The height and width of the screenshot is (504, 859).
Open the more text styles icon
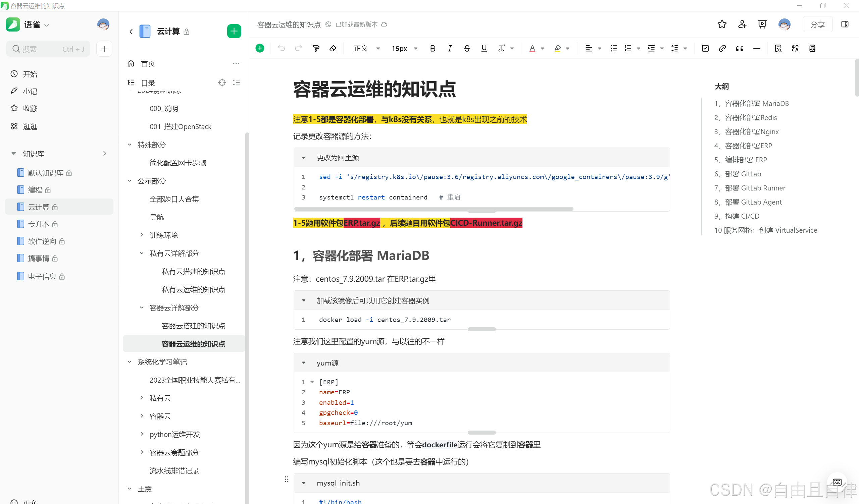pos(501,48)
